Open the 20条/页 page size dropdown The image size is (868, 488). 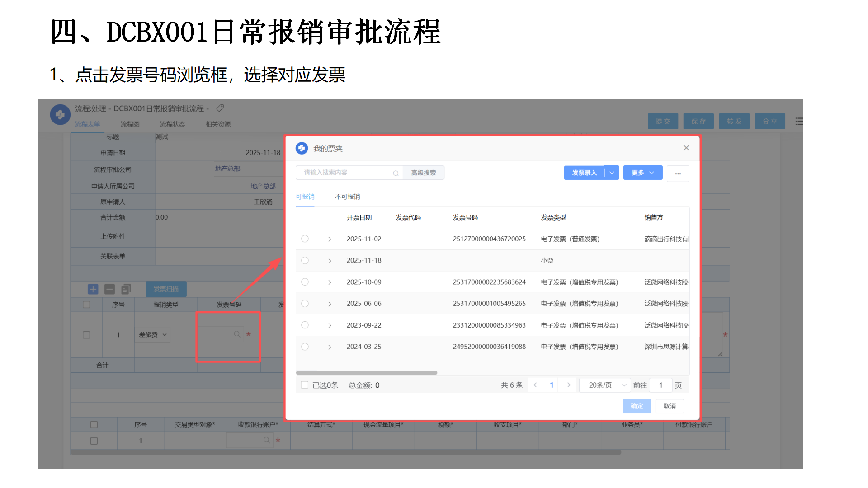[605, 385]
